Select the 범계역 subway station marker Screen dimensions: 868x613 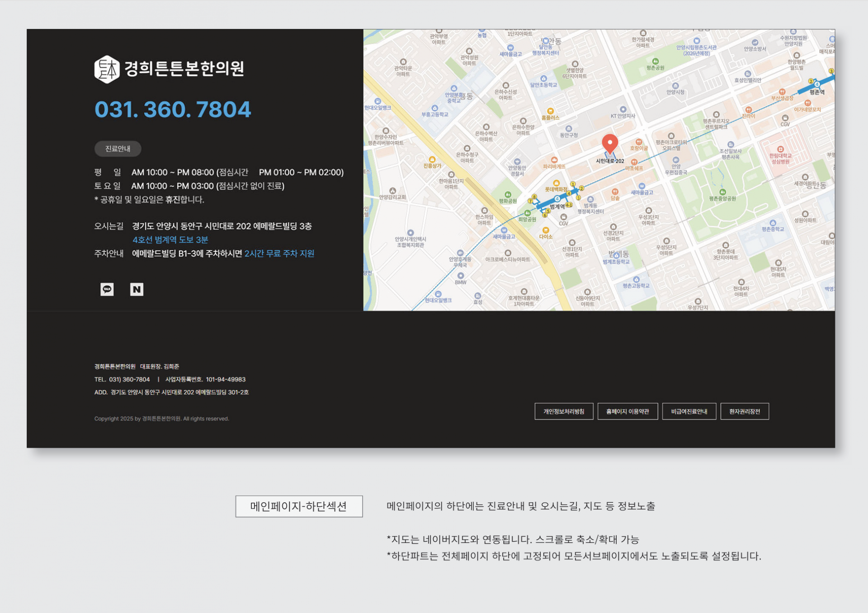(x=557, y=199)
